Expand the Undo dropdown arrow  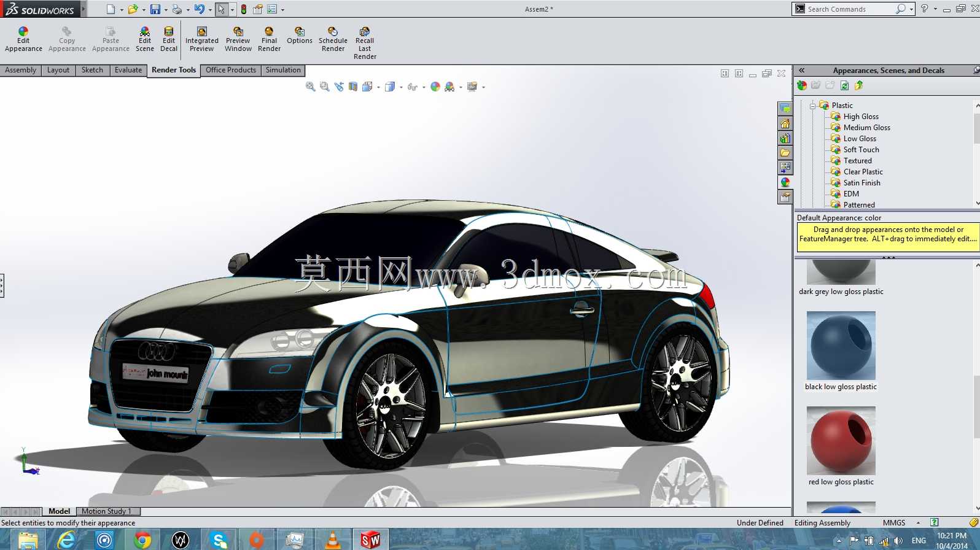tap(210, 10)
